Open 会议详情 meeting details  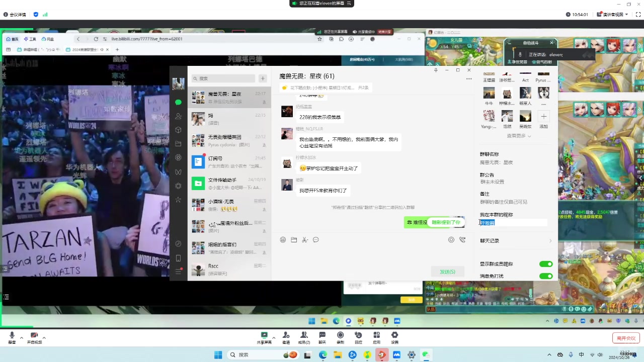pyautogui.click(x=14, y=15)
